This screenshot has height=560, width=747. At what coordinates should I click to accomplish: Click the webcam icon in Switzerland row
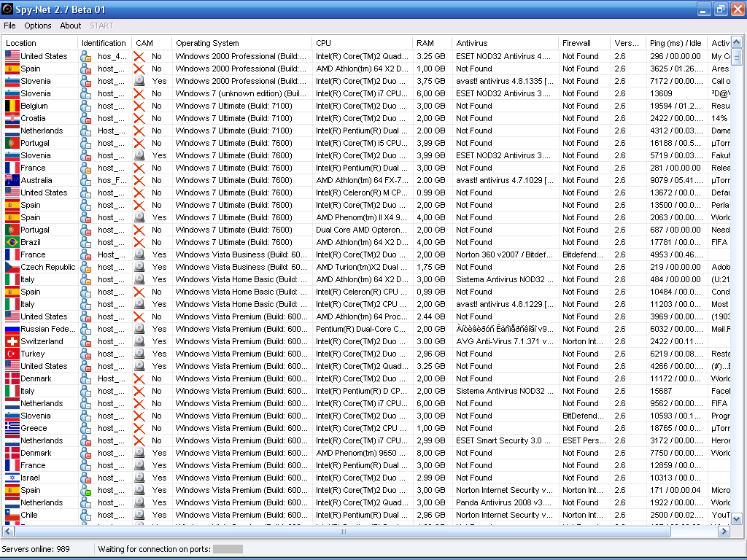(x=139, y=341)
